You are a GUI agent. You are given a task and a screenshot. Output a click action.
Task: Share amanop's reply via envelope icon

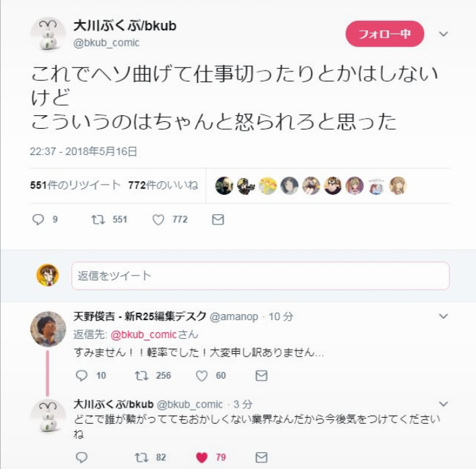tap(261, 376)
